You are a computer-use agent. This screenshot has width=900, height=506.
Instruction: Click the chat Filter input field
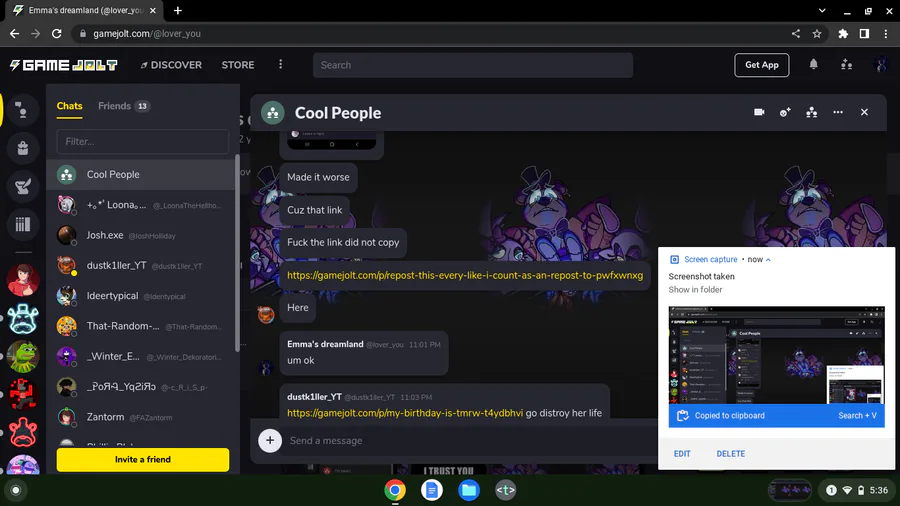(x=142, y=141)
